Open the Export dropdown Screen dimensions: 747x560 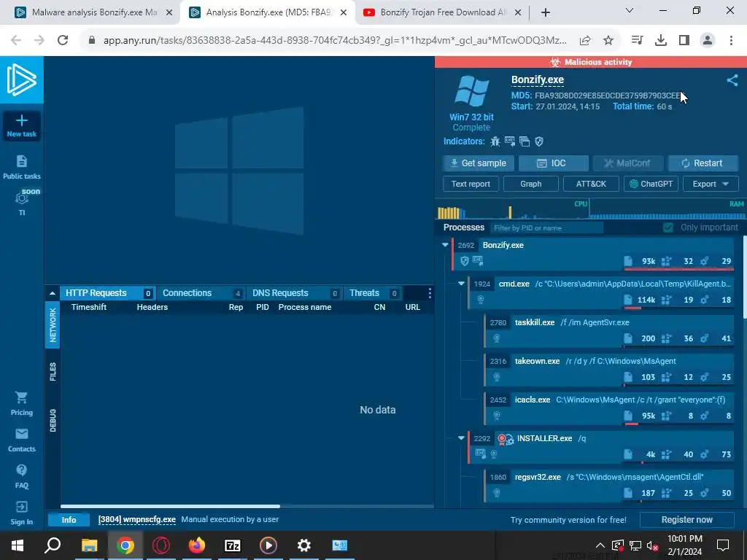[711, 184]
